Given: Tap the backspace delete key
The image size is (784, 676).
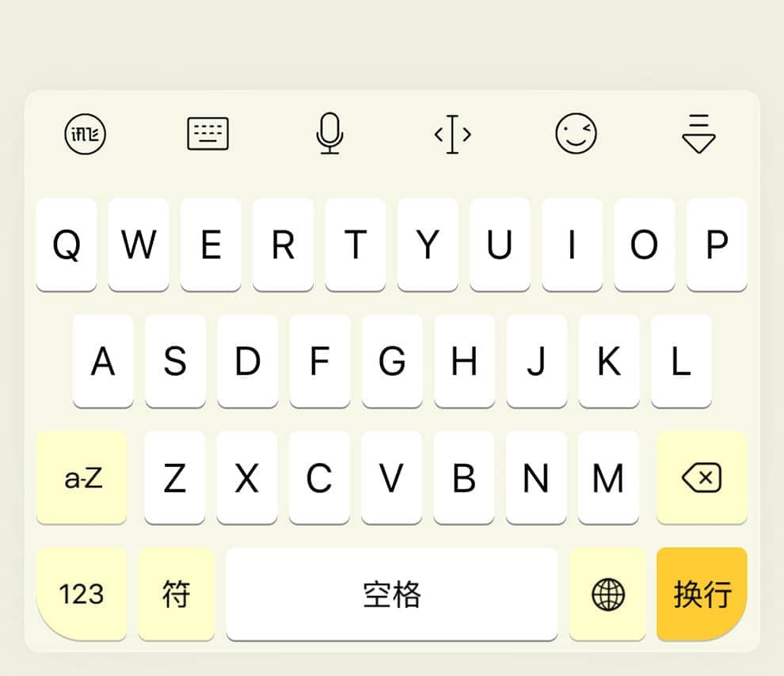Looking at the screenshot, I should click(702, 477).
